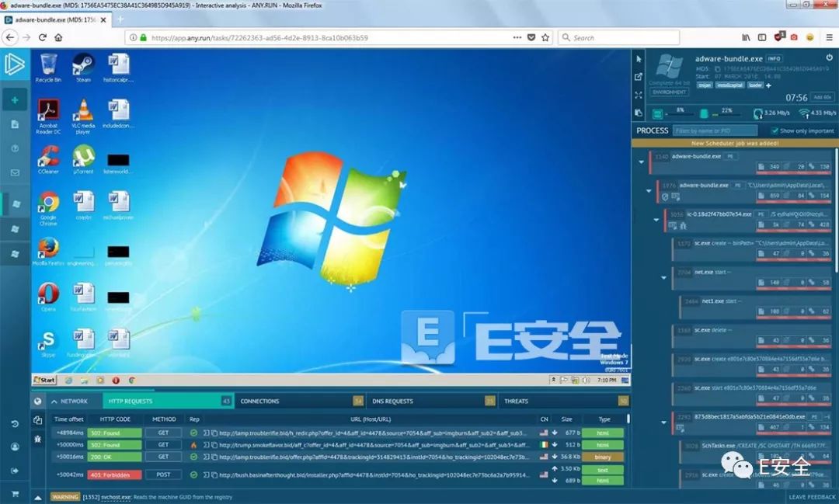The width and height of the screenshot is (839, 504).
Task: Click the plus icon to add a tag
Action: point(768,85)
